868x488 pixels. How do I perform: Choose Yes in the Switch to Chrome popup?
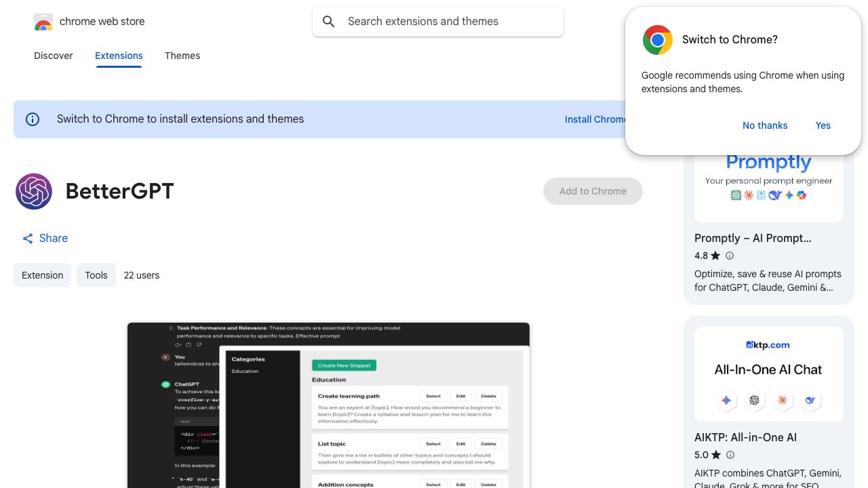pos(823,125)
